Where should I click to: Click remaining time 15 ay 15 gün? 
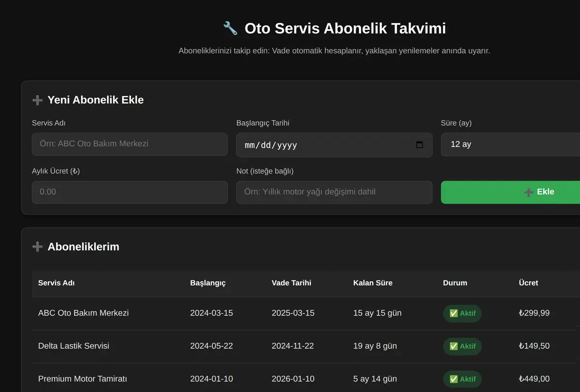click(377, 313)
